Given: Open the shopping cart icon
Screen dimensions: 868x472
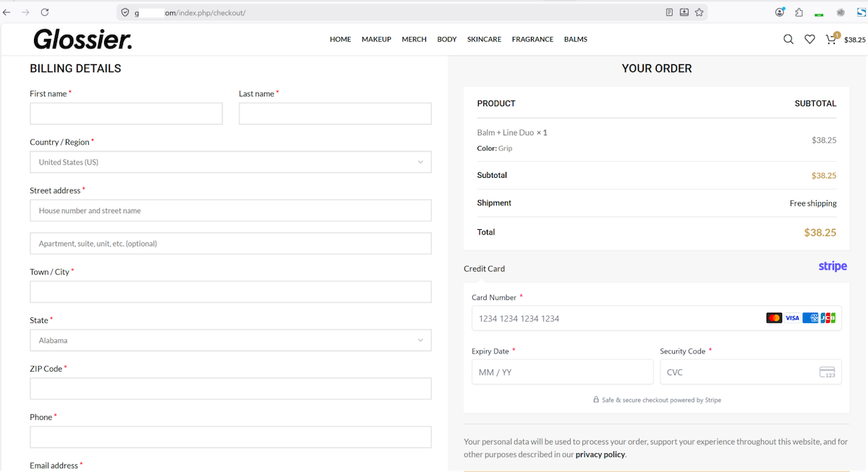Looking at the screenshot, I should point(832,38).
